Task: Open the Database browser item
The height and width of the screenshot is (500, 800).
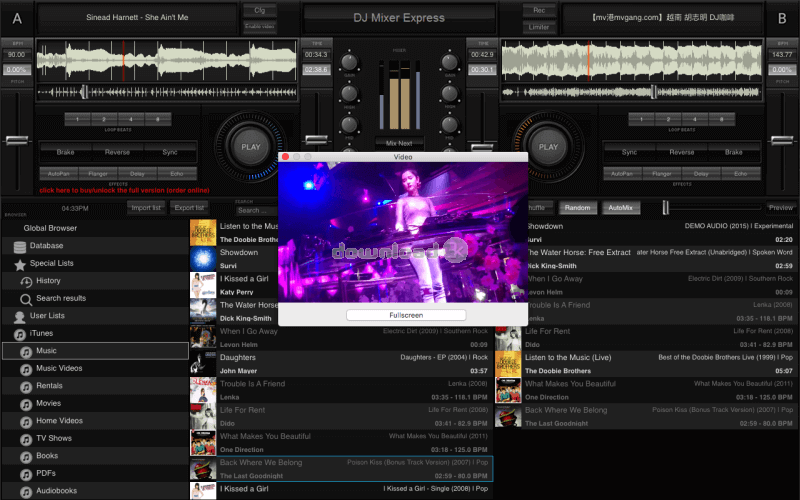Action: [x=95, y=245]
